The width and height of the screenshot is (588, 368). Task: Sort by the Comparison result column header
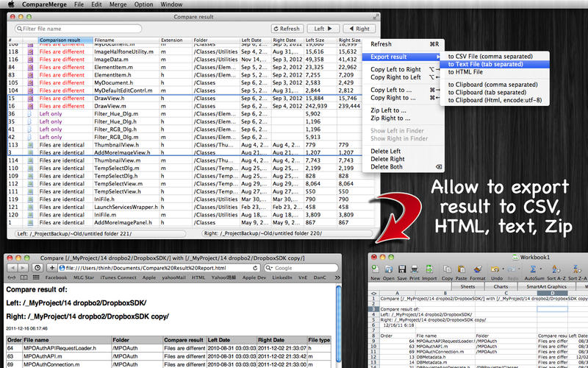click(65, 40)
